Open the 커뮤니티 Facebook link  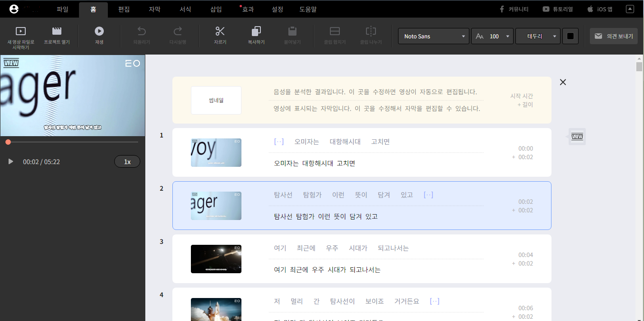(x=514, y=9)
